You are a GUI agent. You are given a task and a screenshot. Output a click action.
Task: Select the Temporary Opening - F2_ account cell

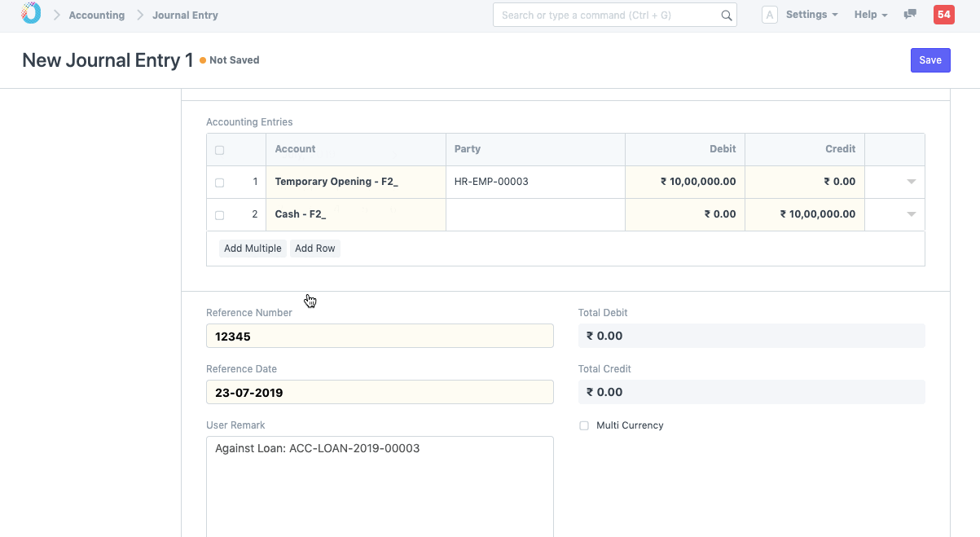pyautogui.click(x=356, y=182)
